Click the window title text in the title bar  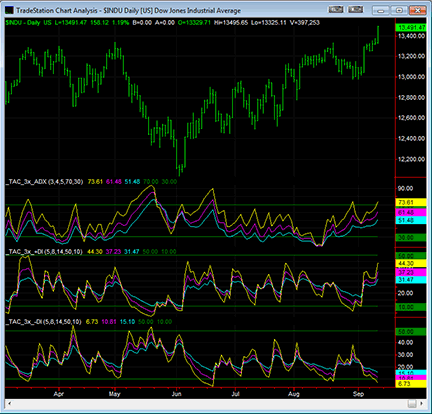tap(128, 10)
